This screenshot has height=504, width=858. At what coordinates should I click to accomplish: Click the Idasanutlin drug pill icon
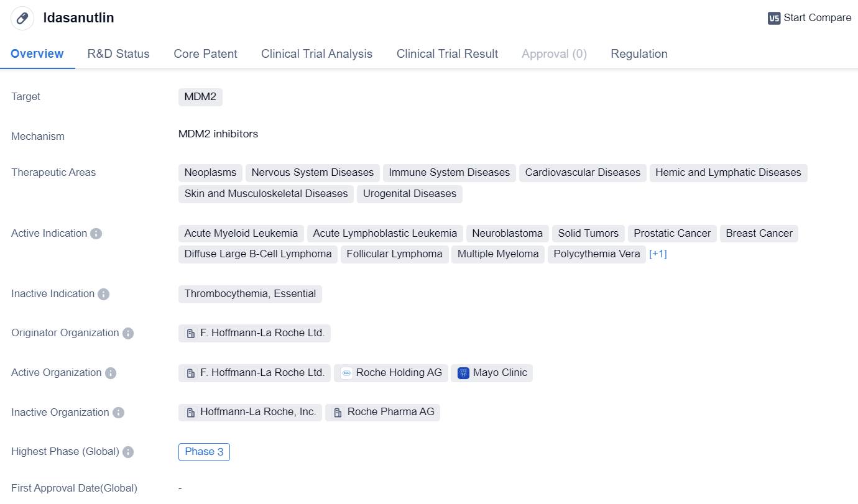click(22, 18)
